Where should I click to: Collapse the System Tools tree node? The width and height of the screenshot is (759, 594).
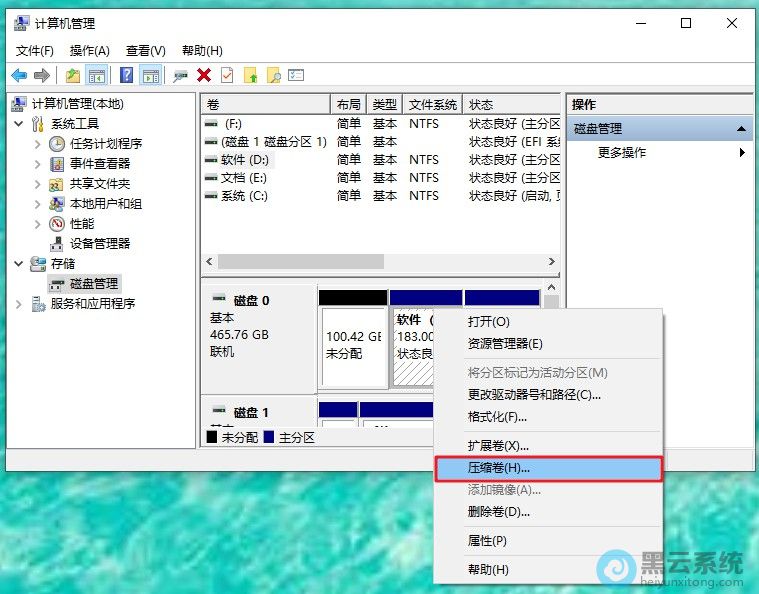pos(18,123)
